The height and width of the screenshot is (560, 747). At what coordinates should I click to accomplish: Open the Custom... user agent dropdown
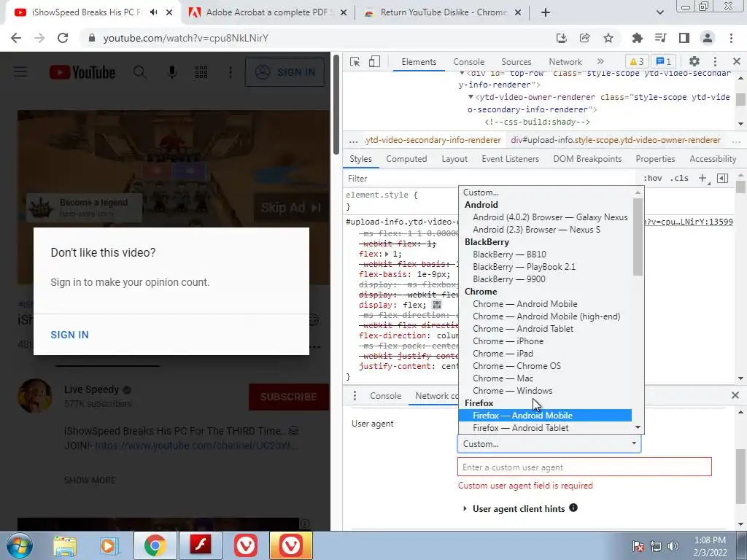pos(549,444)
